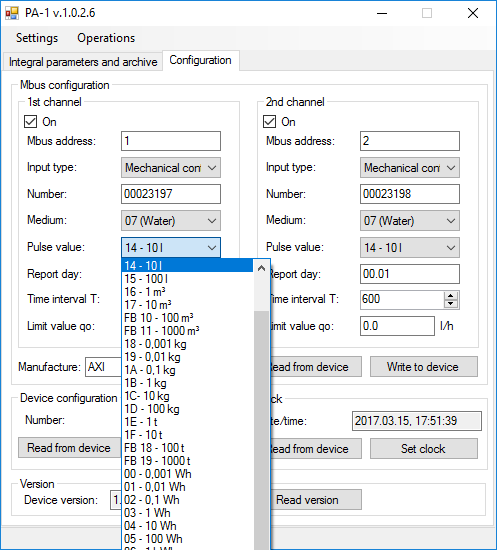Open 2nd channel Input type dropdown
The width and height of the screenshot is (497, 550).
click(410, 168)
